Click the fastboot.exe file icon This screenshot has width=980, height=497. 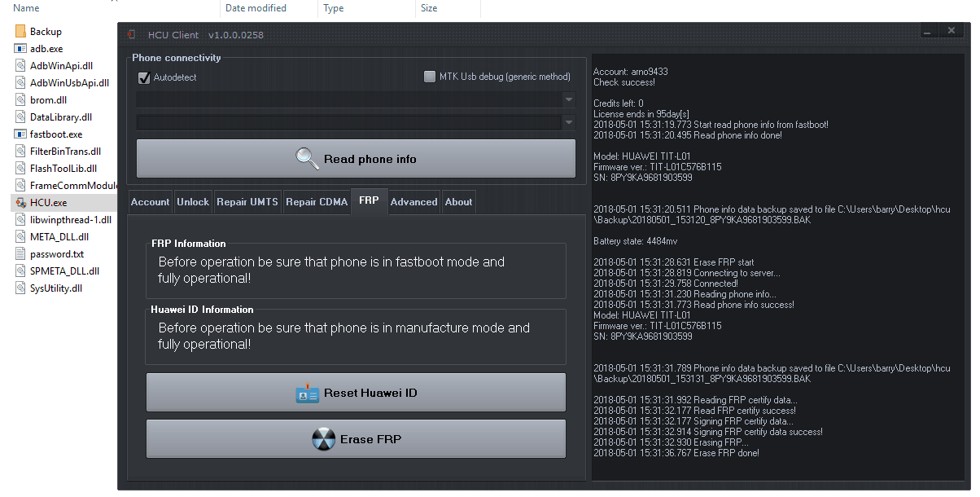click(x=20, y=134)
